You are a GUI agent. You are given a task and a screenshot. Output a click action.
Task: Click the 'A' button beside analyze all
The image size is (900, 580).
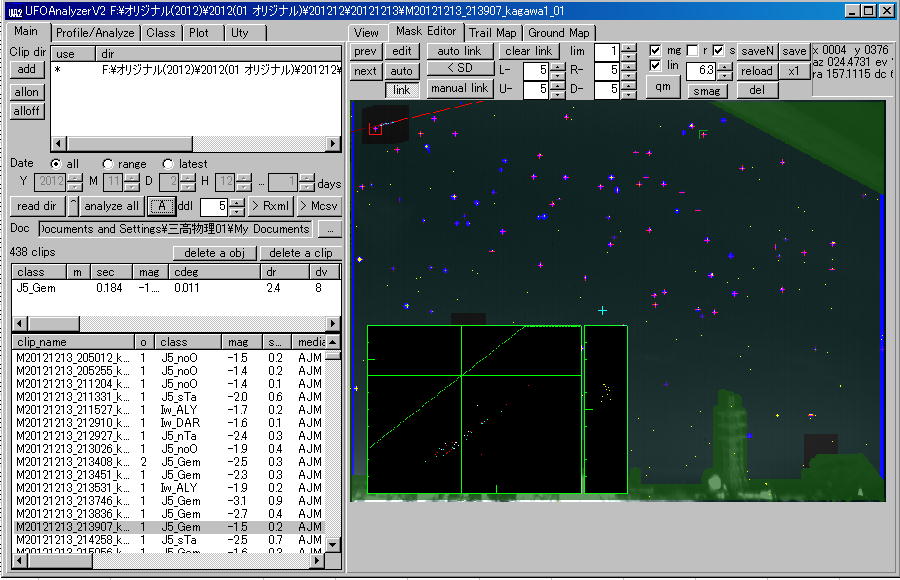tap(159, 206)
